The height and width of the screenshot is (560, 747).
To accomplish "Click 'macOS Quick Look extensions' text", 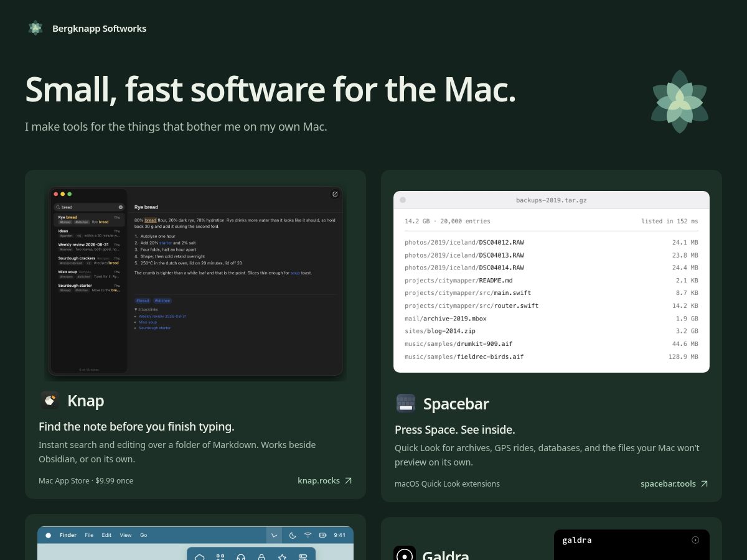I will pos(447,483).
